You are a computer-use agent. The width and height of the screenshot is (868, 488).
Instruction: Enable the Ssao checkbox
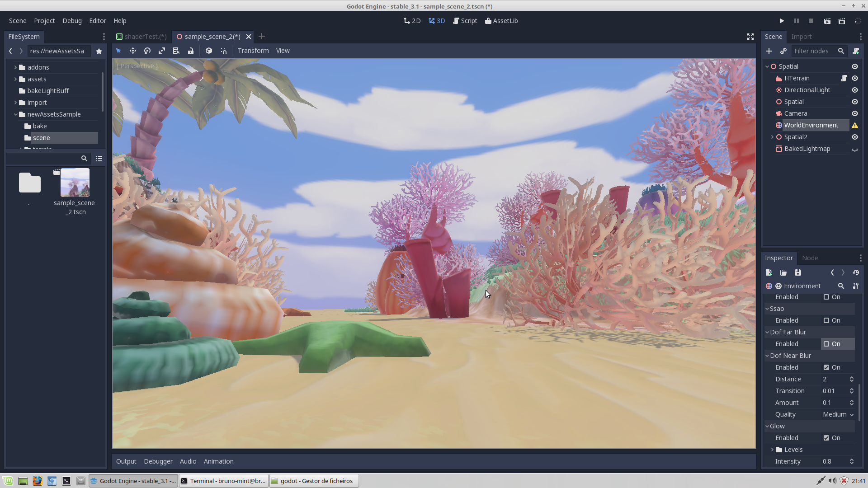826,320
